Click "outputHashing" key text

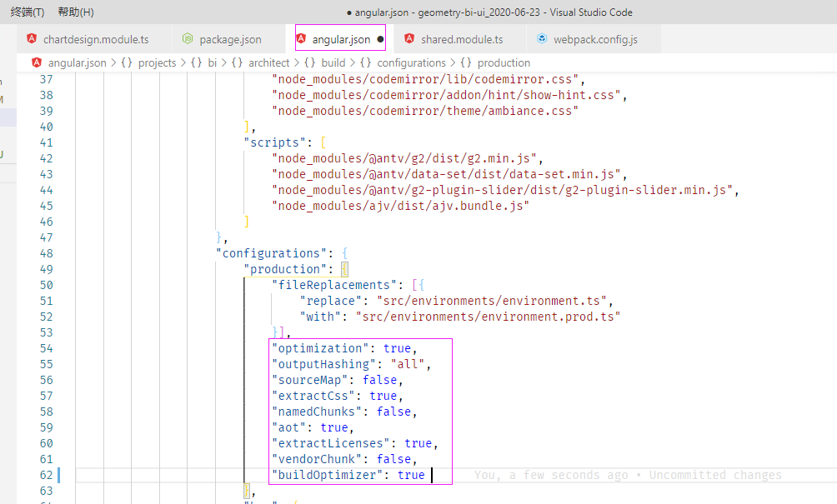click(323, 364)
